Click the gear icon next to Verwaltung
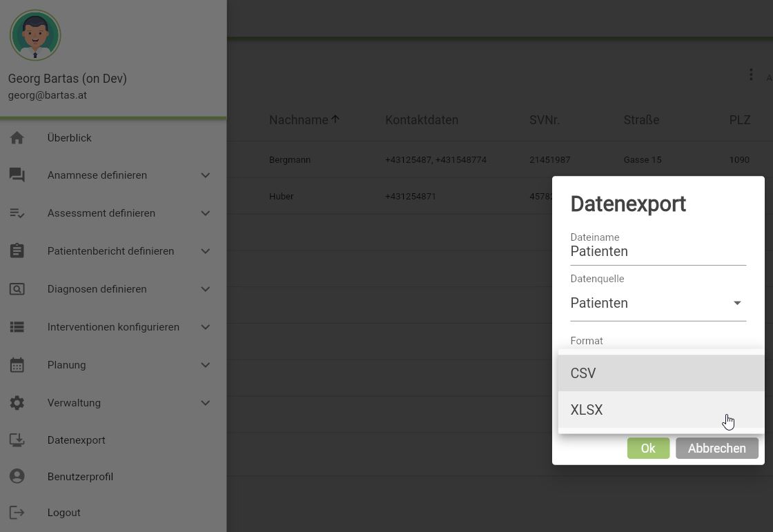773x532 pixels. [17, 403]
